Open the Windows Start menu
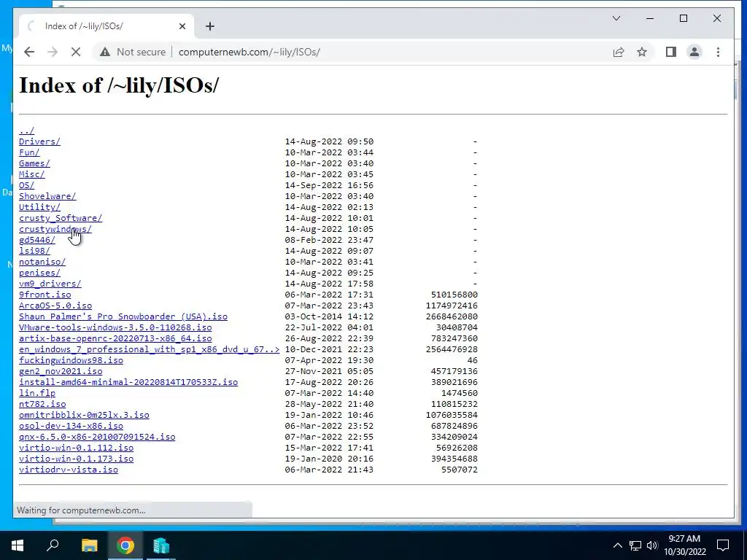Screen dimensions: 747x560 (18, 545)
